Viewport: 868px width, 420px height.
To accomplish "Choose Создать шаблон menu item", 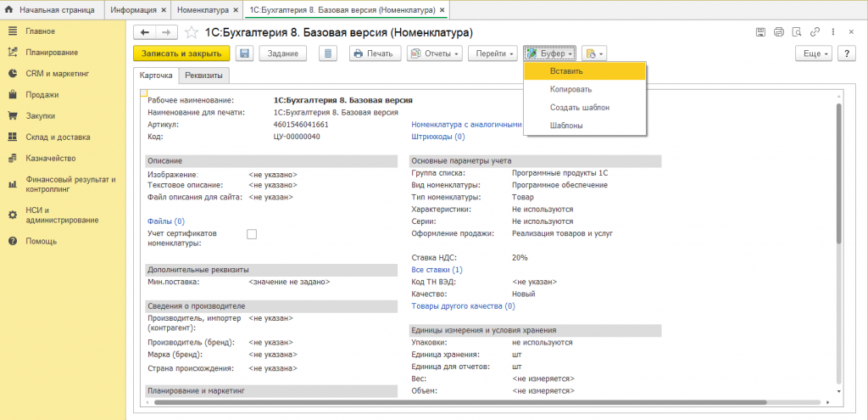I will point(585,108).
